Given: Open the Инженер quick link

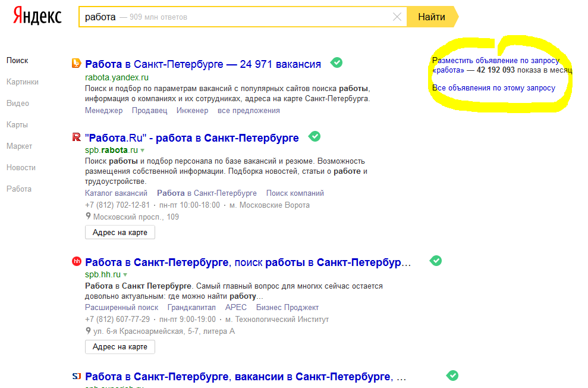Looking at the screenshot, I should coord(192,111).
